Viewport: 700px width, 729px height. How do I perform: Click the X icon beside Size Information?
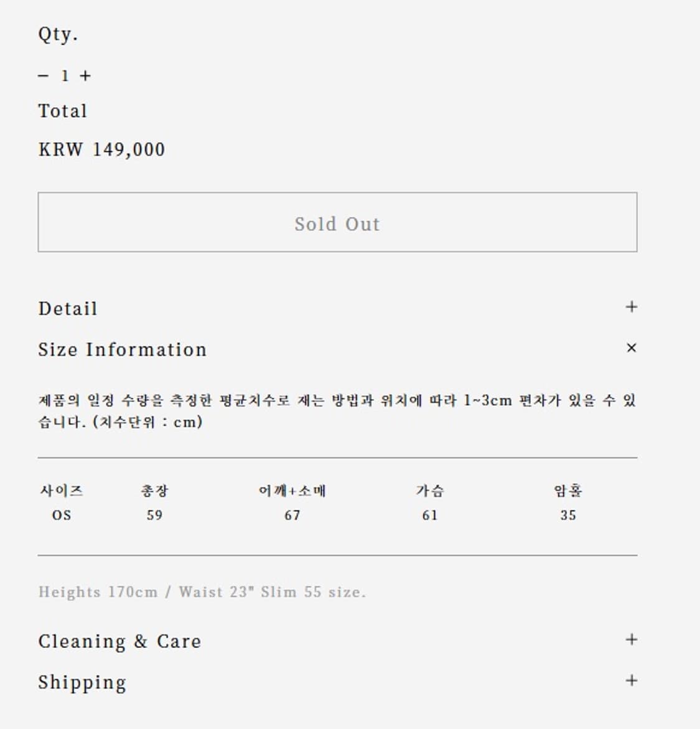(x=631, y=348)
